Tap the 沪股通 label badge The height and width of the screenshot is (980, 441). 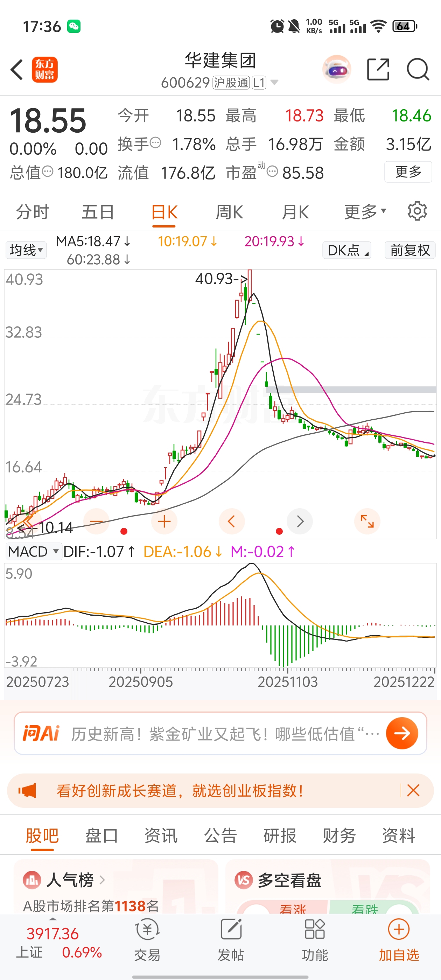click(231, 83)
